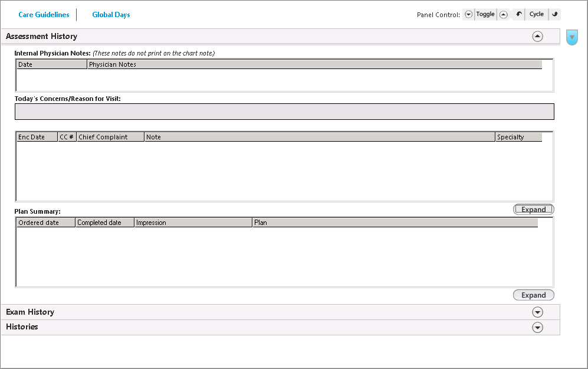This screenshot has height=369, width=588.
Task: Click the cycle forward arrow icon
Action: (x=555, y=14)
